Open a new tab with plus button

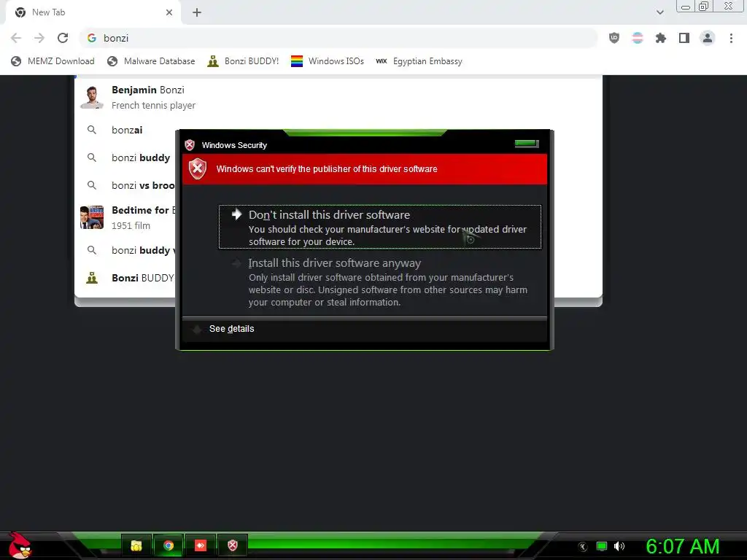coord(197,12)
